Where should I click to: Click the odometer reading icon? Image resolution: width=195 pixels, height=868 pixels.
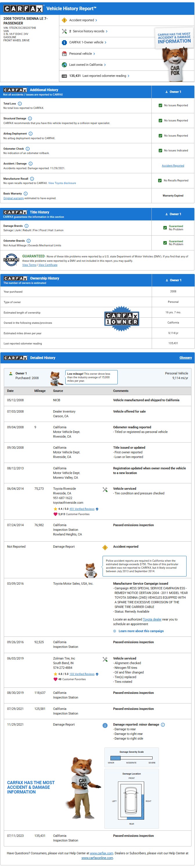tap(64, 76)
